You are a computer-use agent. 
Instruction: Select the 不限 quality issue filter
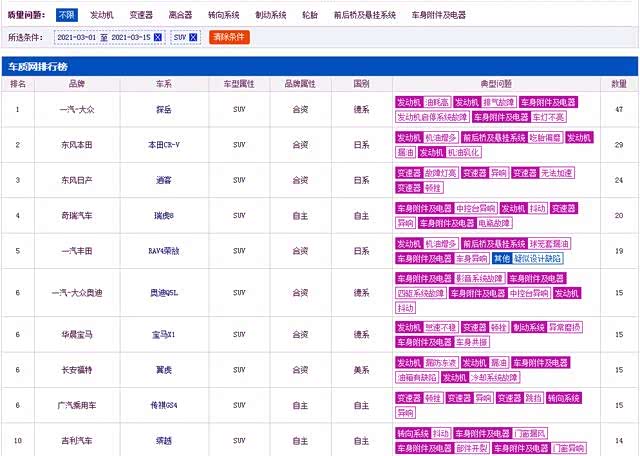coord(66,16)
